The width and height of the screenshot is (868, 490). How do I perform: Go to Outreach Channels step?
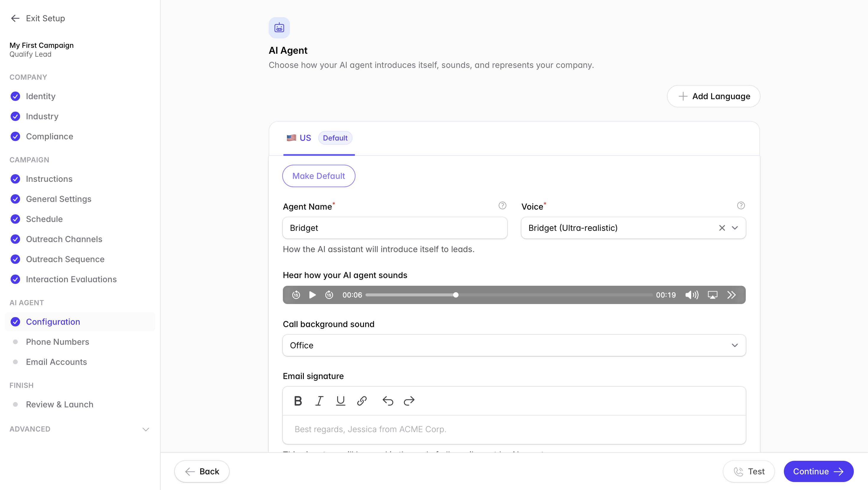coord(64,239)
